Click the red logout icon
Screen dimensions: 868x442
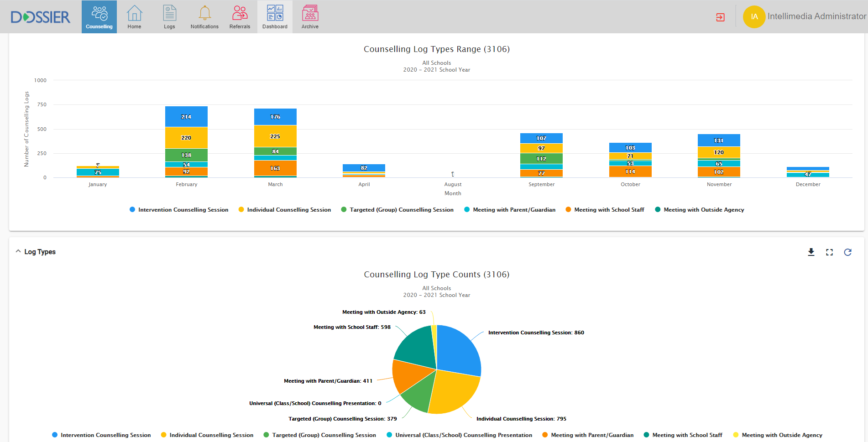click(720, 17)
